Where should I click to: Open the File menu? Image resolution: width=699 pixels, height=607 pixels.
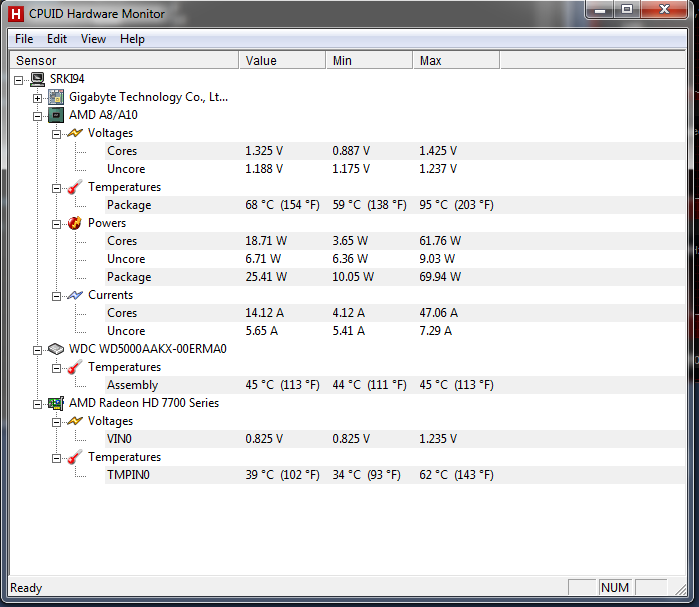coord(24,39)
